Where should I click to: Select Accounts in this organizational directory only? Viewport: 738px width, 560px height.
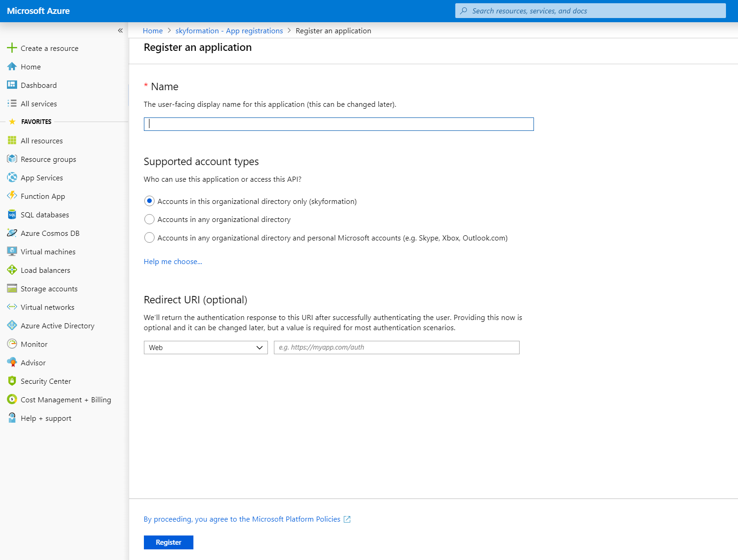coord(149,201)
